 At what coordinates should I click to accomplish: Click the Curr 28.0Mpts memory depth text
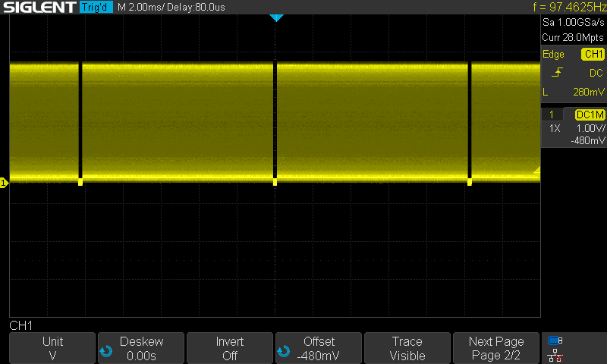pyautogui.click(x=573, y=37)
